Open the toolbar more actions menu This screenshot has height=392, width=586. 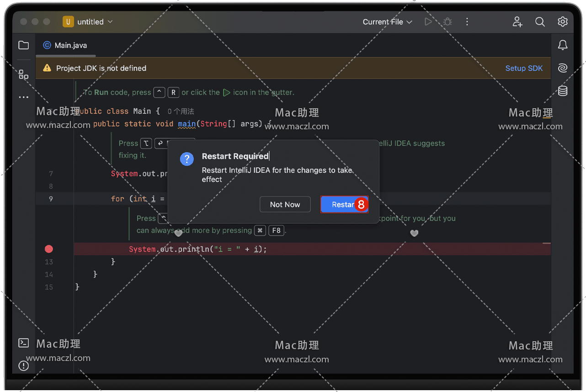click(x=467, y=22)
